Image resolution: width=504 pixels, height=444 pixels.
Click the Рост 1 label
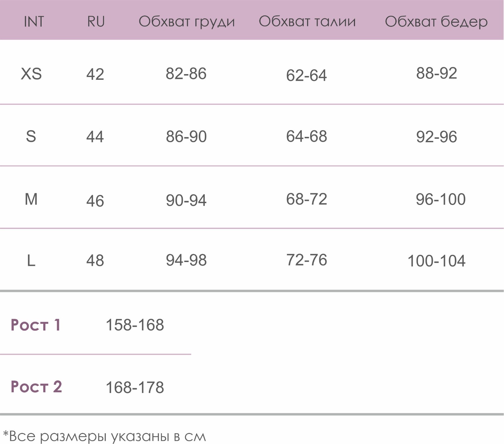[36, 325]
